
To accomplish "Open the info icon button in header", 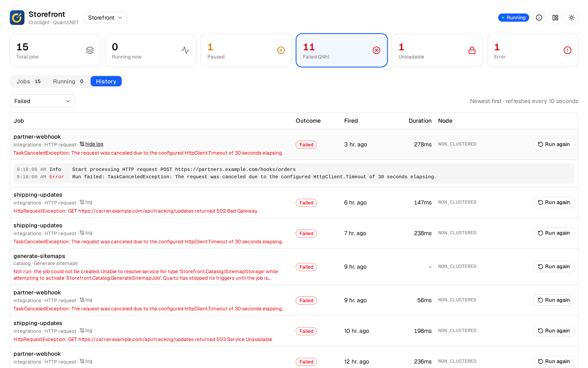I will click(x=539, y=18).
